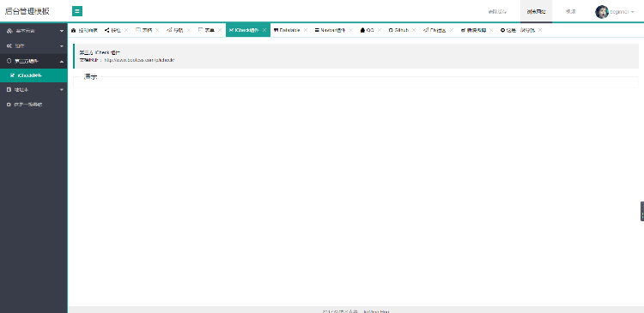Image resolution: width=644 pixels, height=313 pixels.
Task: Toggle the sidebar with the green hamburger button
Action: pyautogui.click(x=77, y=11)
